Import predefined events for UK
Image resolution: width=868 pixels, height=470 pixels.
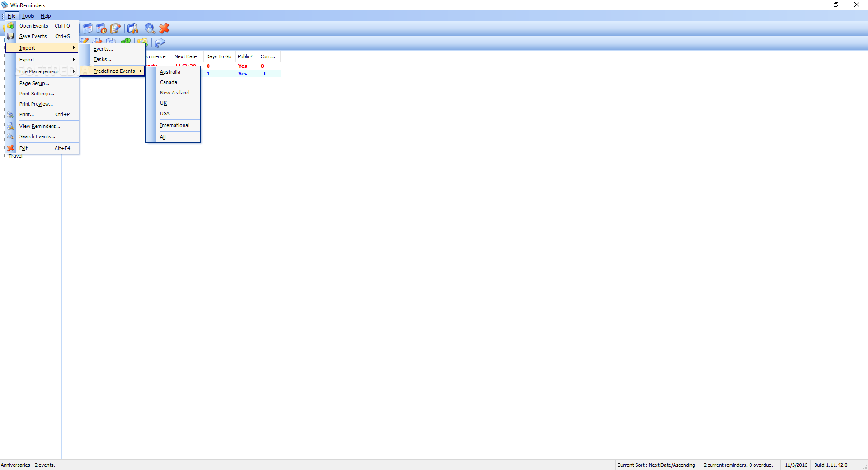tap(173, 103)
